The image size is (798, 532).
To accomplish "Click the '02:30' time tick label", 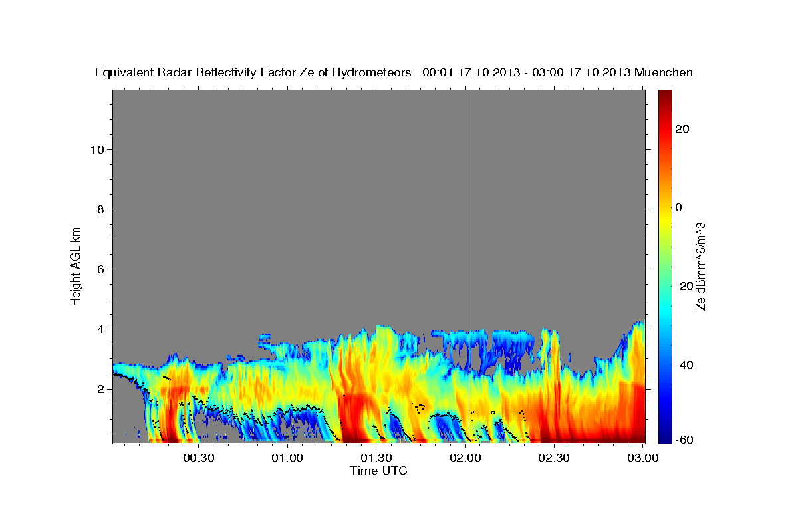I will pos(554,458).
